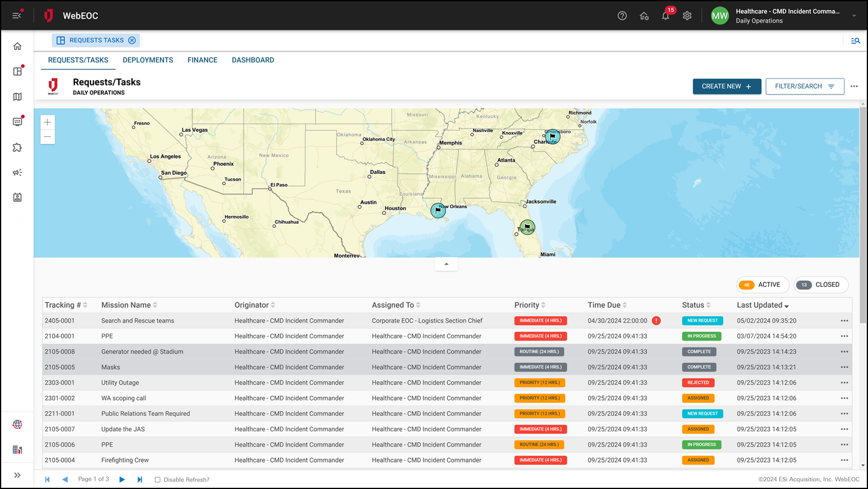Open the settings gear in the top bar
Screen dimensions: 868x489
click(687, 16)
